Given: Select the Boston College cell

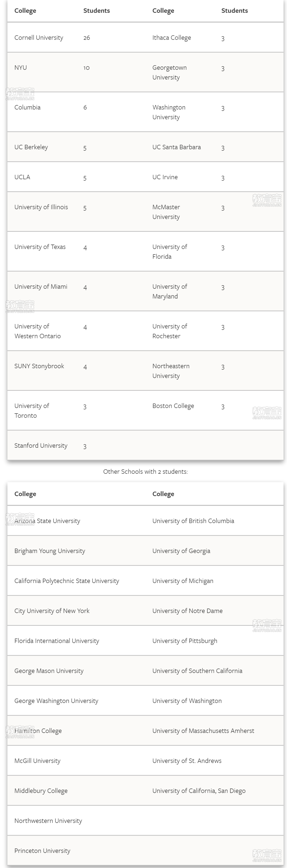Looking at the screenshot, I should [173, 406].
